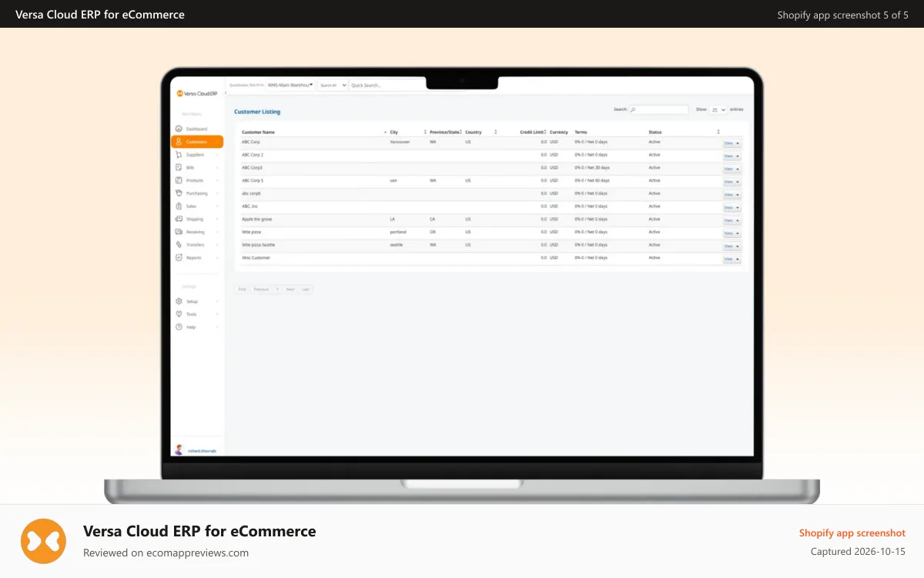This screenshot has height=578, width=924.
Task: Open the Suppliers icon in sidebar
Action: pos(179,155)
